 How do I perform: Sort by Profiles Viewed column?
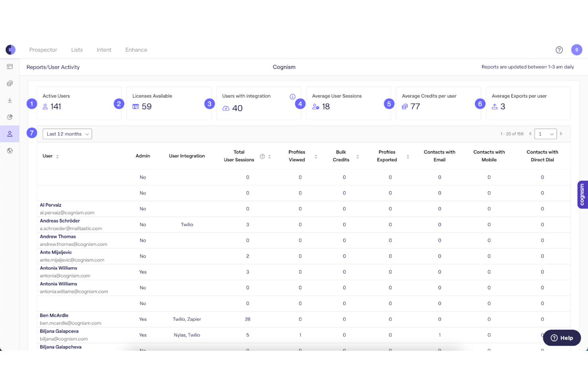(316, 156)
